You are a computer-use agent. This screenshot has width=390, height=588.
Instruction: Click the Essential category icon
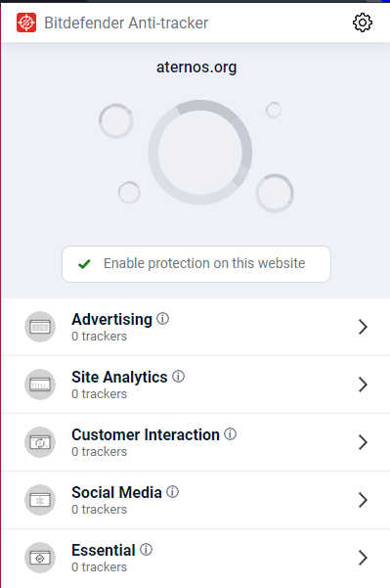tap(40, 558)
